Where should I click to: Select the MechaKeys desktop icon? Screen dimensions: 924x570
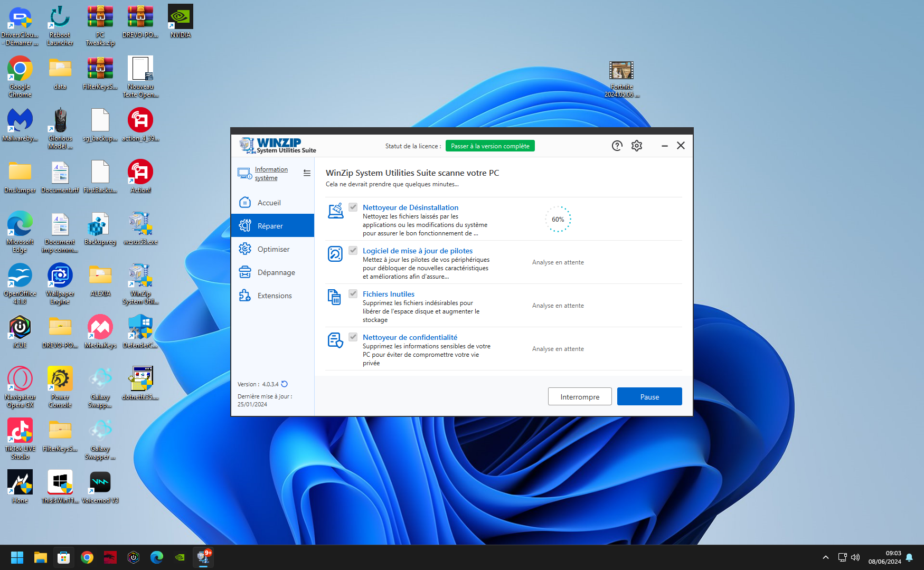click(100, 332)
